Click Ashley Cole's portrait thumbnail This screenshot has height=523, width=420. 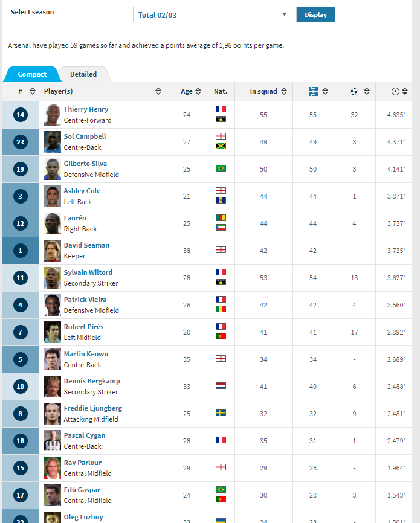(x=53, y=196)
